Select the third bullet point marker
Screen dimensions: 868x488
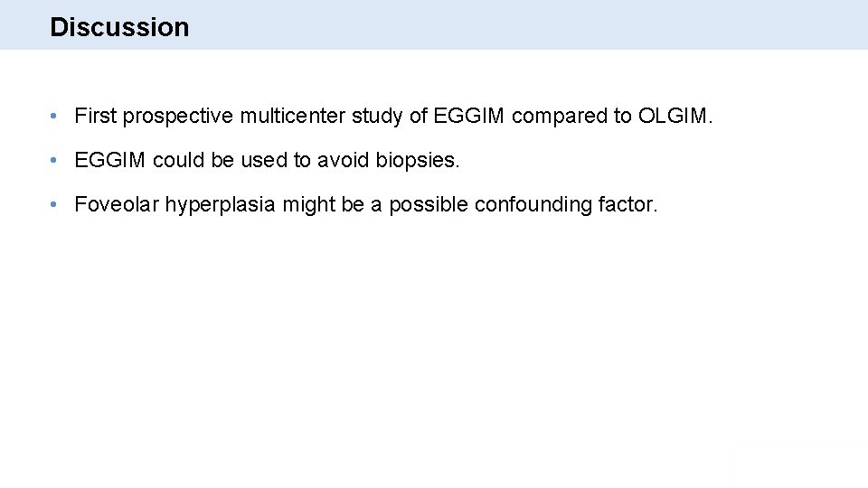(x=53, y=204)
